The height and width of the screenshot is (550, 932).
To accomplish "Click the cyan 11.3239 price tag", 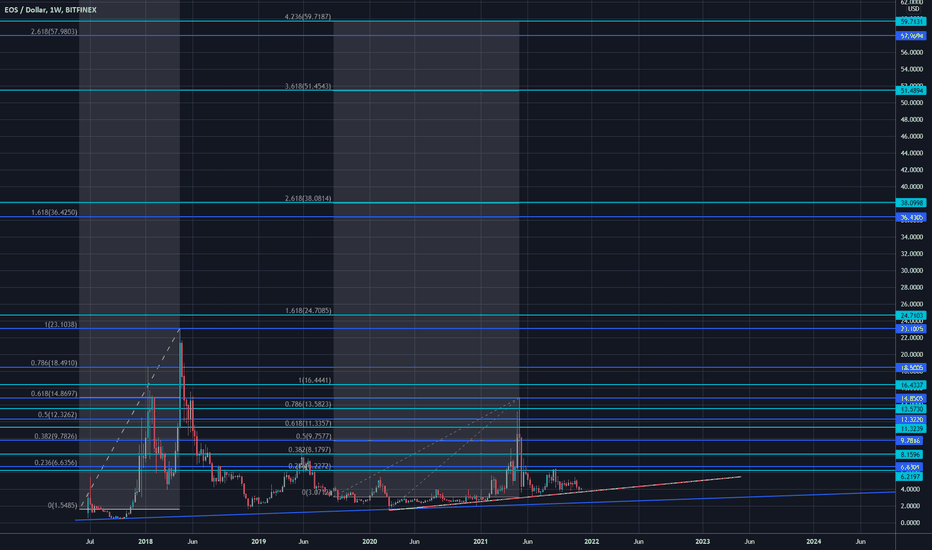I will [911, 429].
